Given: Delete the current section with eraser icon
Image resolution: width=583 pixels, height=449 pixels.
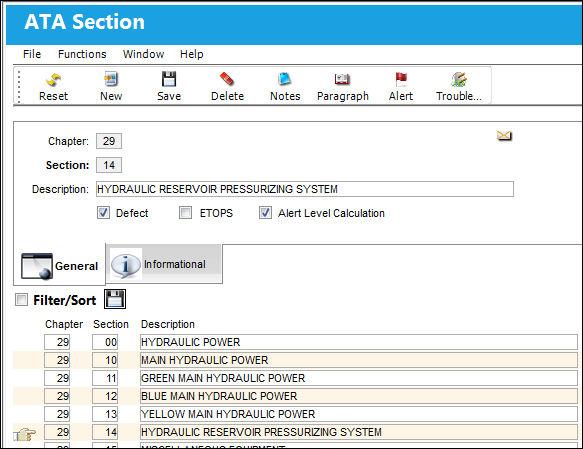Looking at the screenshot, I should pos(227,79).
